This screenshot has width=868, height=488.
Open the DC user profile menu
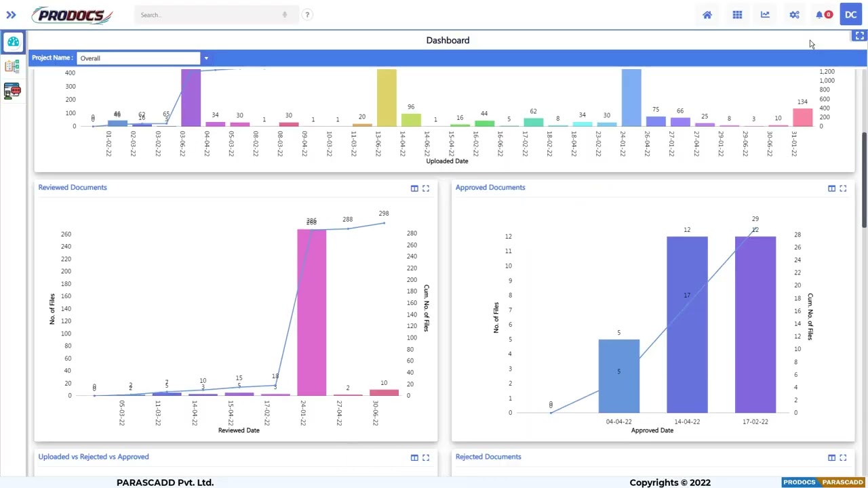pyautogui.click(x=850, y=15)
